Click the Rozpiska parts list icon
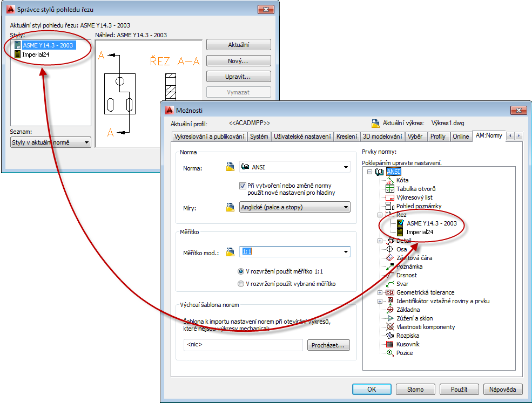Screen dimensions: 532x403 coord(390,336)
